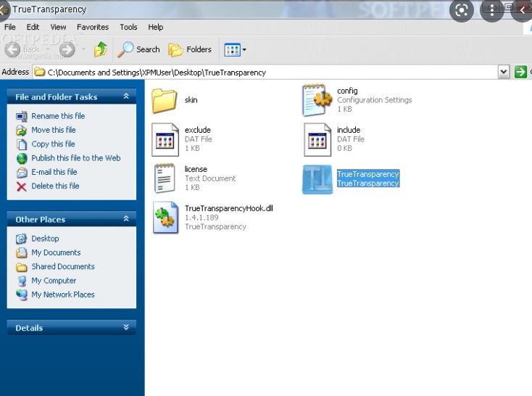This screenshot has width=532, height=396.
Task: Click the Back navigation arrow
Action: [x=12, y=49]
